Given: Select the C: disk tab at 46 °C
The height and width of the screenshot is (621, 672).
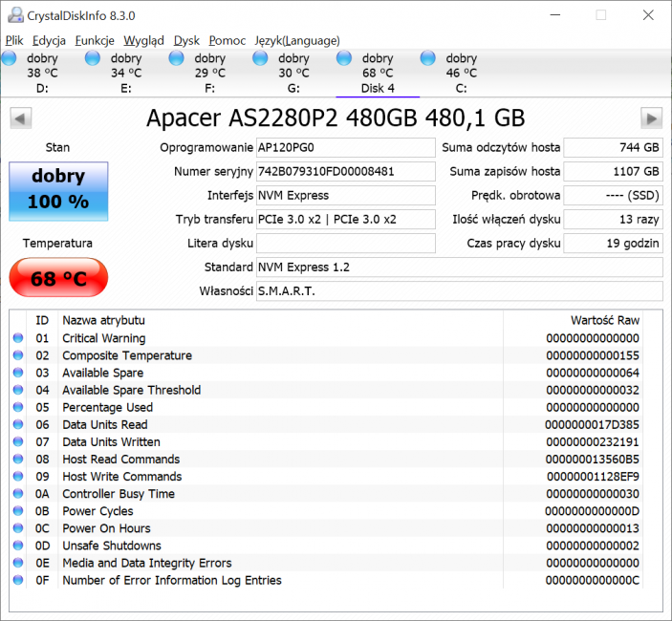Looking at the screenshot, I should tap(461, 73).
